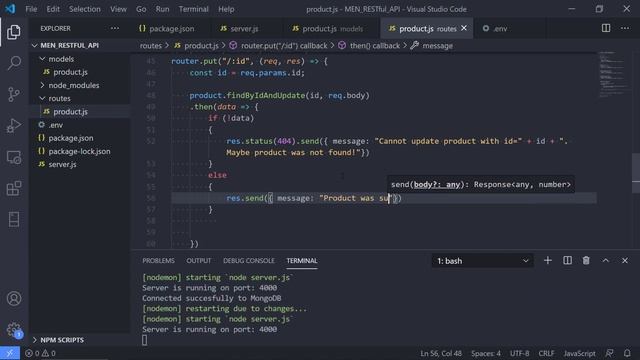Viewport: 640px width, 360px height.
Task: Open the Explorer view in activity bar
Action: [14, 32]
